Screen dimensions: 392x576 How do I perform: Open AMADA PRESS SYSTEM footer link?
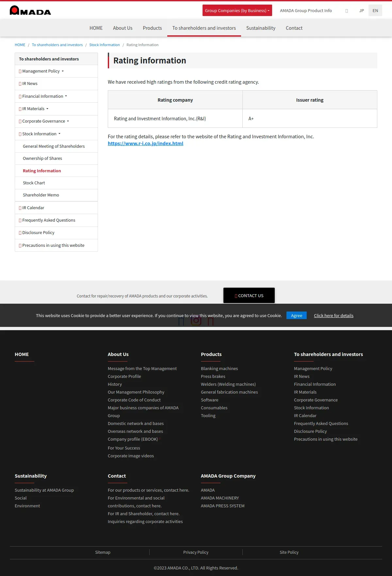[x=222, y=506]
